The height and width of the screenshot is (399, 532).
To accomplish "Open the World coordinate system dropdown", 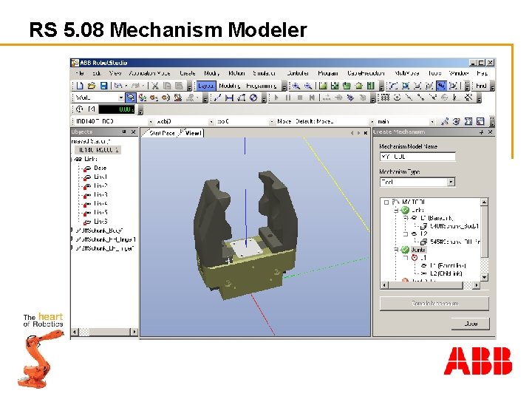I will (120, 98).
